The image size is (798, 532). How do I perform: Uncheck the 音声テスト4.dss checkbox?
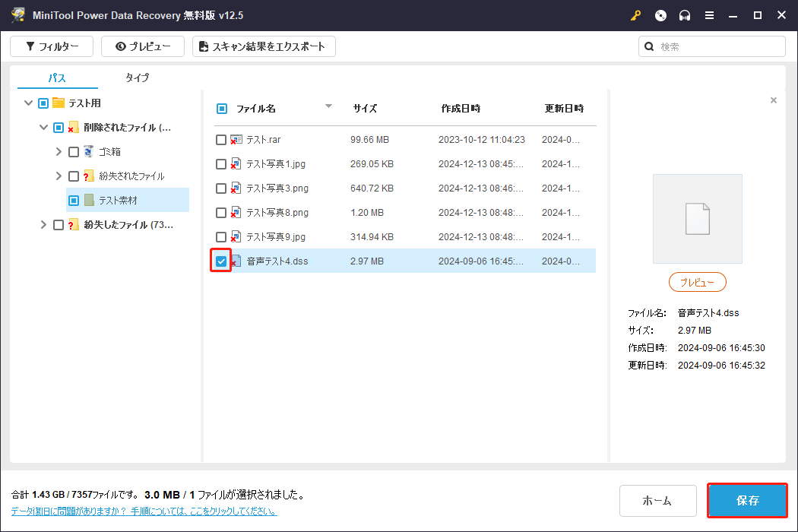pos(221,261)
